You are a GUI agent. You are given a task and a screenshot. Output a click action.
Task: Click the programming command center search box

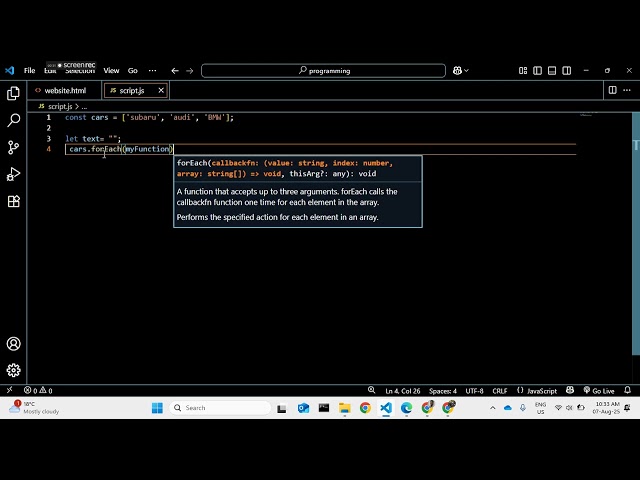(325, 71)
